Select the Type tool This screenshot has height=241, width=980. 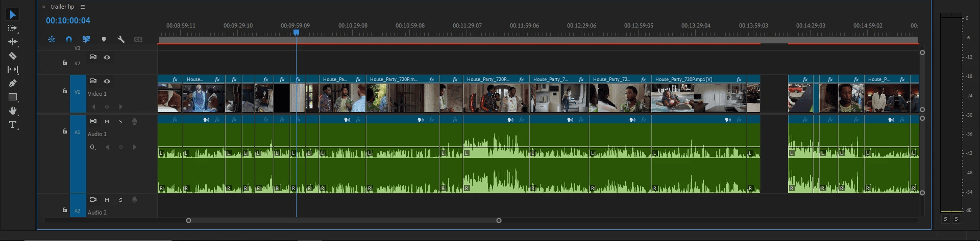(x=13, y=124)
